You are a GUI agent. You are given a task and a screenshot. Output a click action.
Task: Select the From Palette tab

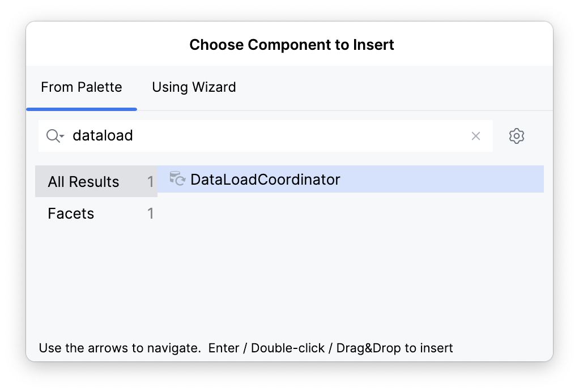(x=81, y=87)
